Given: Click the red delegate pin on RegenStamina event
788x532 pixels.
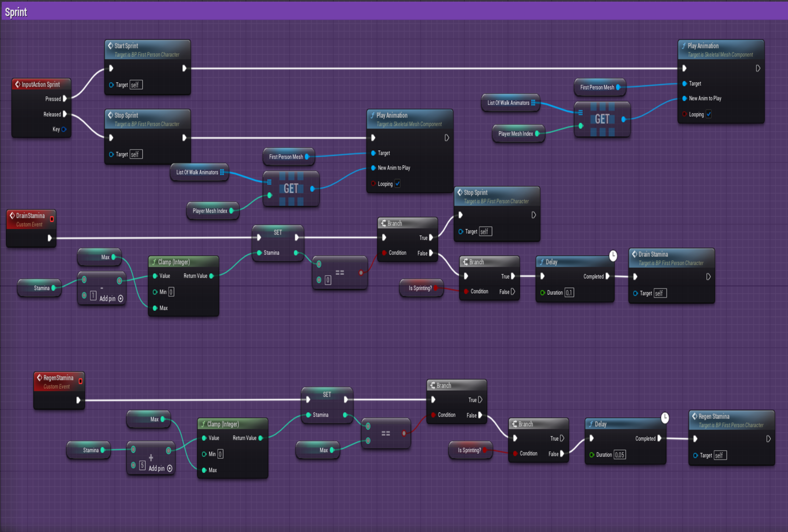Looking at the screenshot, I should tap(80, 381).
